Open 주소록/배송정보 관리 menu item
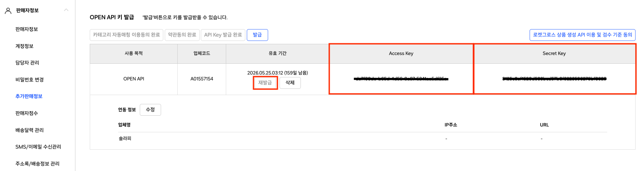 click(x=37, y=164)
